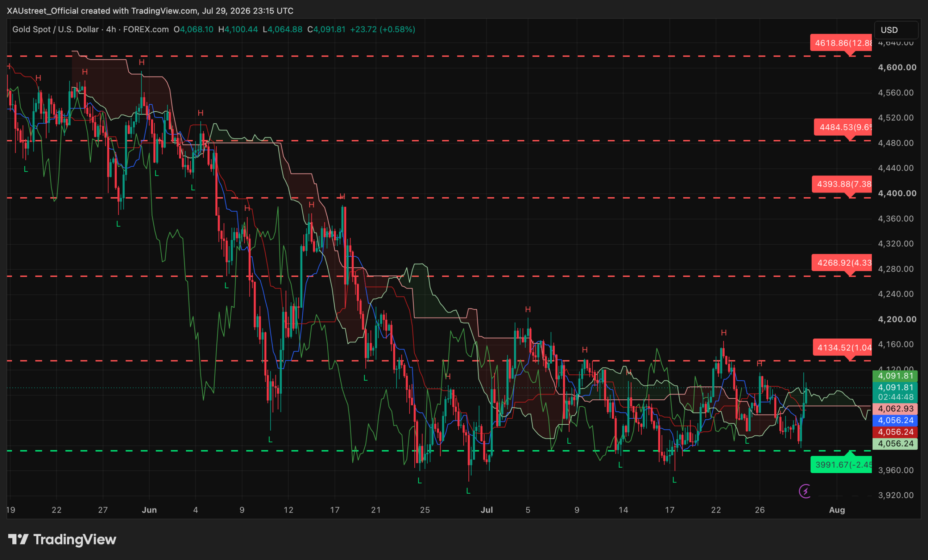This screenshot has width=928, height=560.
Task: Click the Jun label on the time axis
Action: 149,510
